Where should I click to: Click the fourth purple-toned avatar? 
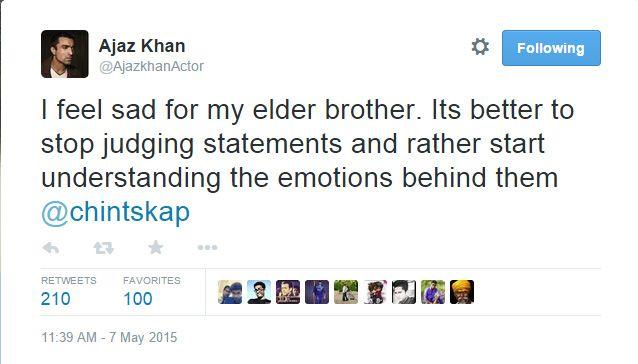click(x=317, y=292)
